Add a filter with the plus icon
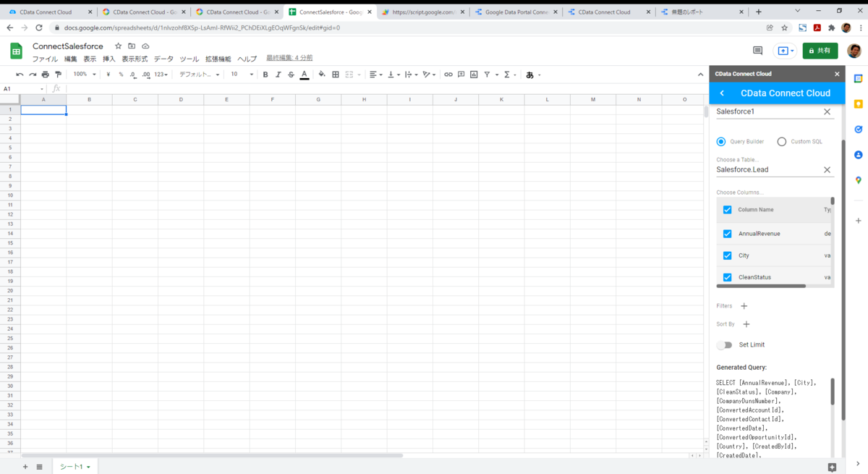868x474 pixels. pyautogui.click(x=744, y=306)
